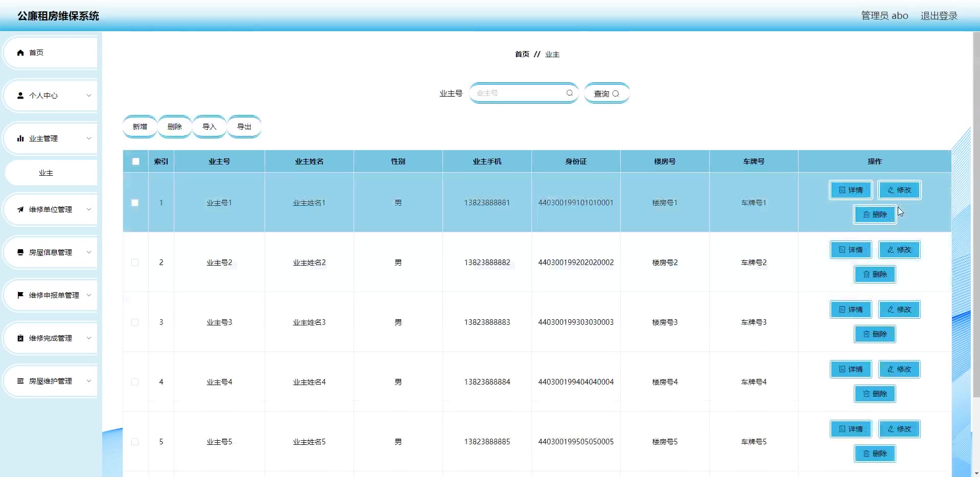The height and width of the screenshot is (477, 980).
Task: Click 修改 for 业主号2
Action: [x=899, y=250]
